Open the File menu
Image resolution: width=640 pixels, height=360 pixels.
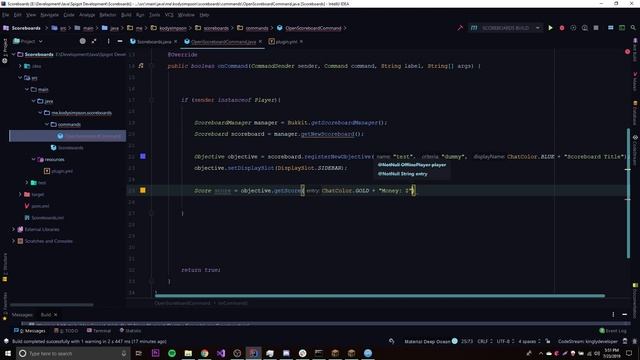click(6, 15)
